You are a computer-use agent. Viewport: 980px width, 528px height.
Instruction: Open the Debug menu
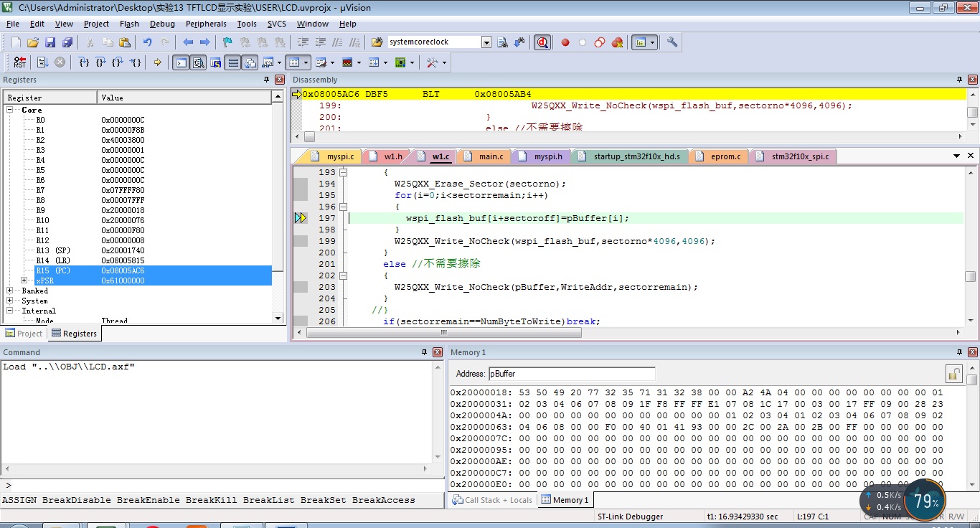click(x=162, y=24)
